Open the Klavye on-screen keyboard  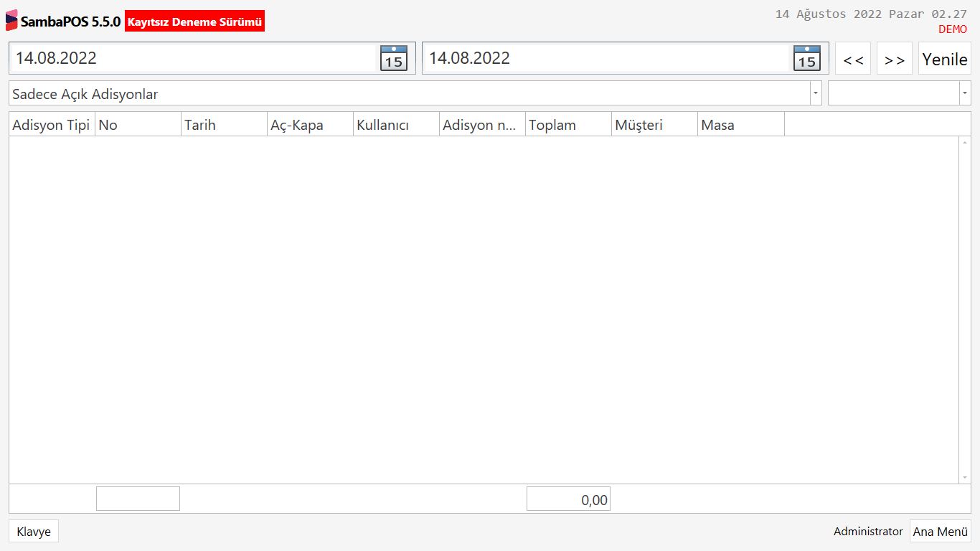pos(34,532)
